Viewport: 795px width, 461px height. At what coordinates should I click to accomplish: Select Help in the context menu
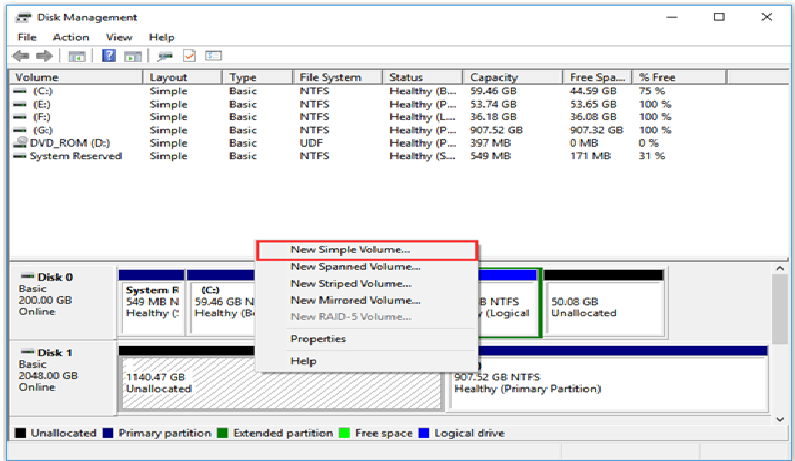(367, 361)
